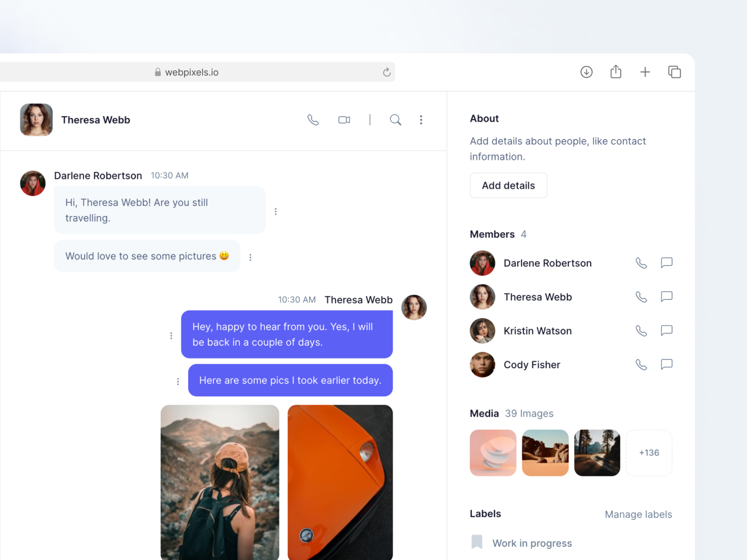Image resolution: width=747 pixels, height=560 pixels.
Task: Show browser tab overview
Action: pos(674,72)
